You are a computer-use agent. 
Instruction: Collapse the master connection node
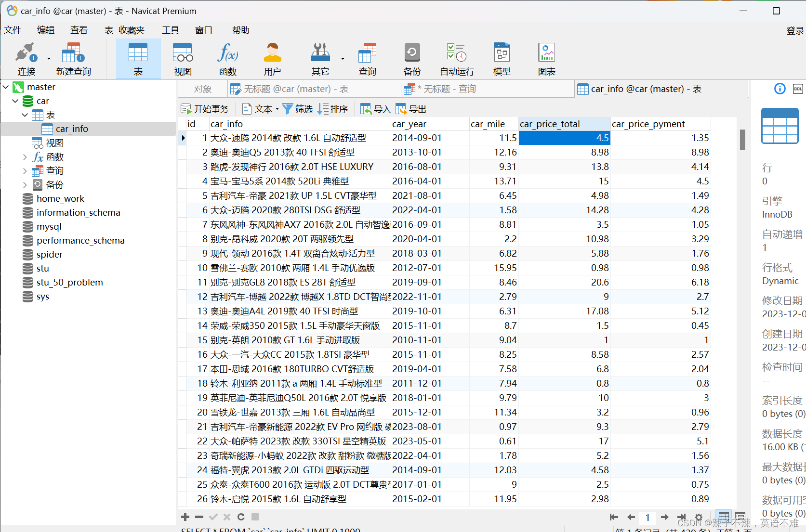click(x=6, y=87)
